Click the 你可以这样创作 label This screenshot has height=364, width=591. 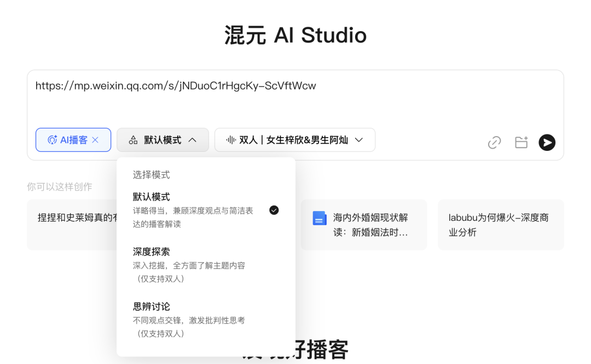click(60, 187)
